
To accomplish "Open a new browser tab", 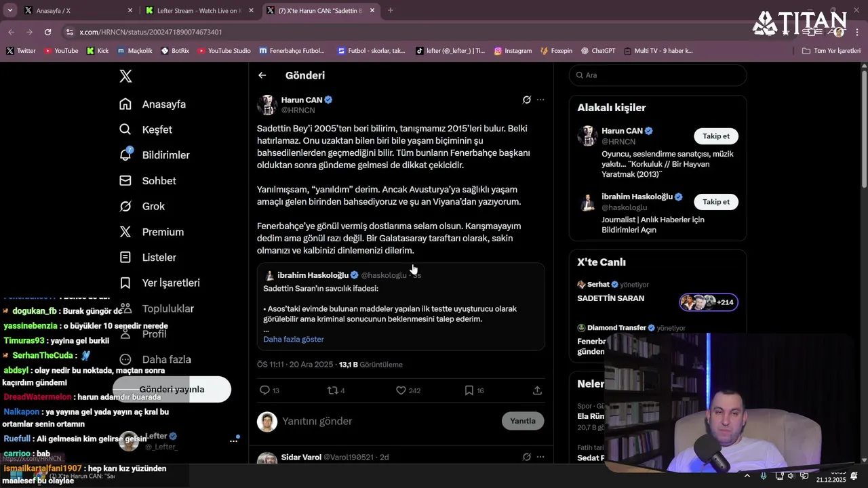I will coord(391,11).
